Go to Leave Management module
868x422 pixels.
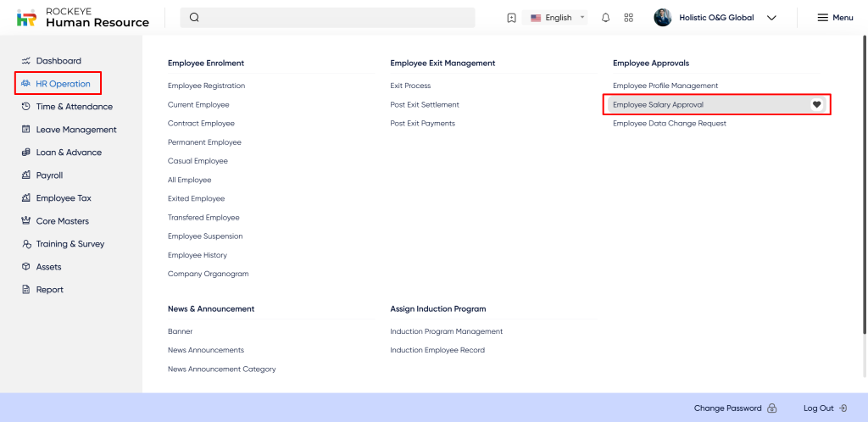point(75,130)
